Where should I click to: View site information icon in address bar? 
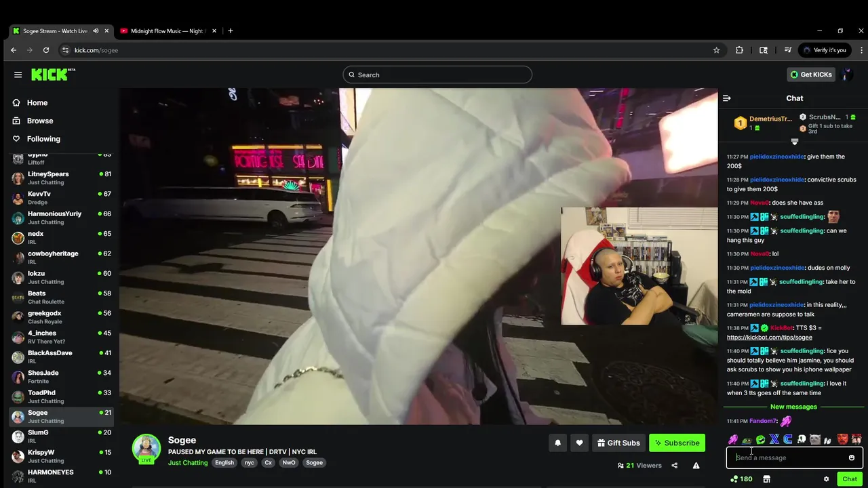[65, 50]
